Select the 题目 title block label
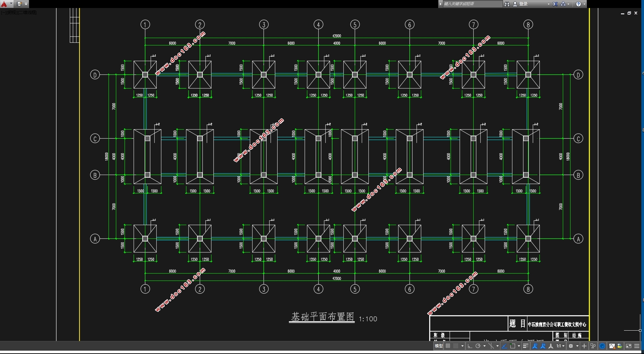 517,323
